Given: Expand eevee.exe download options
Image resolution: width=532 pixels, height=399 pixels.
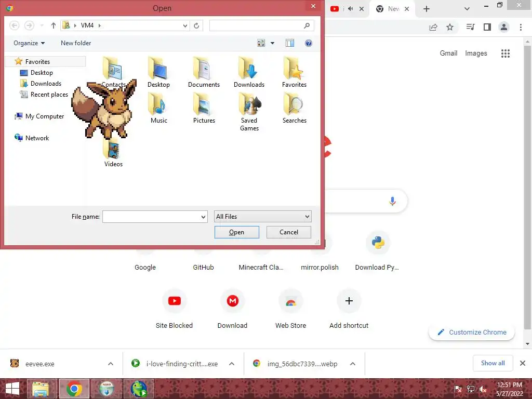Looking at the screenshot, I should (x=111, y=364).
